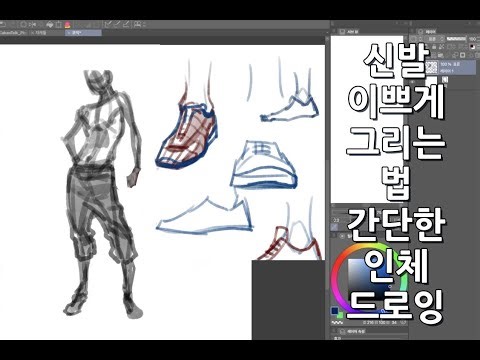Toggle the third snap icon (Snap to Grid)
480x360 pixels.
[126, 24]
